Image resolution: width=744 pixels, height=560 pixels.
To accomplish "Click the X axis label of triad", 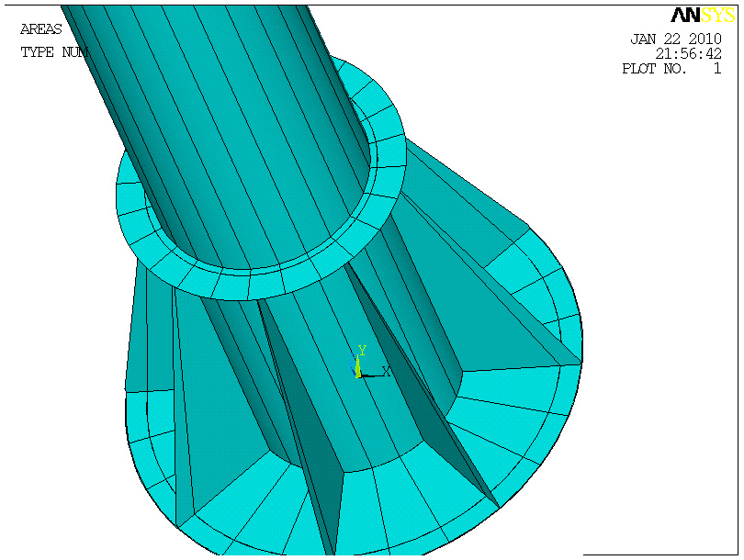I will pyautogui.click(x=386, y=371).
